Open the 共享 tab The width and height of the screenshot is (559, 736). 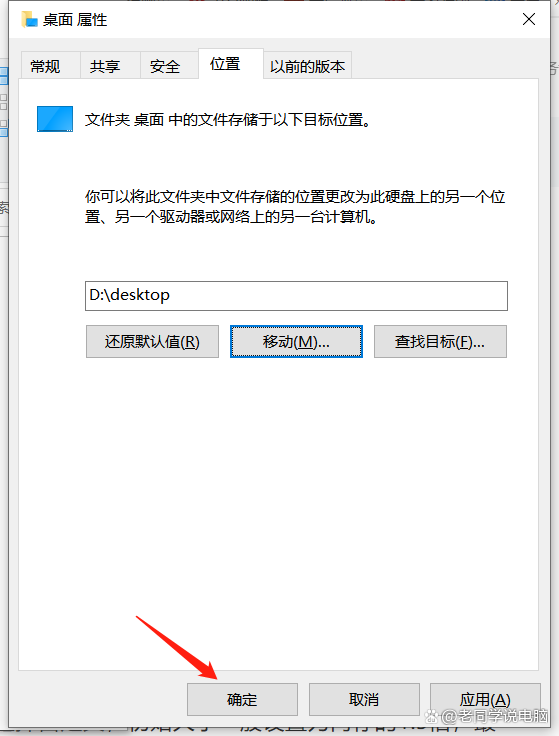click(105, 66)
